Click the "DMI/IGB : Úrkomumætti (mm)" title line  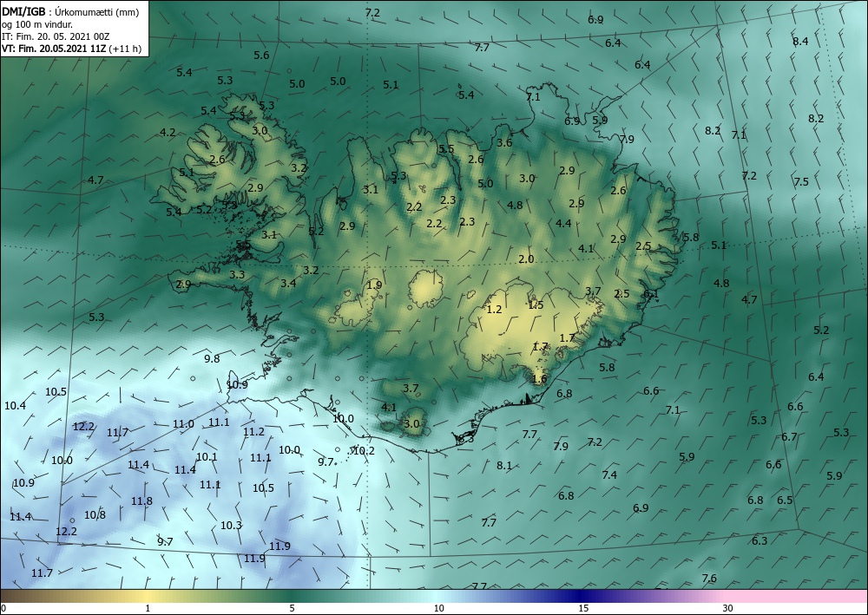pyautogui.click(x=69, y=11)
